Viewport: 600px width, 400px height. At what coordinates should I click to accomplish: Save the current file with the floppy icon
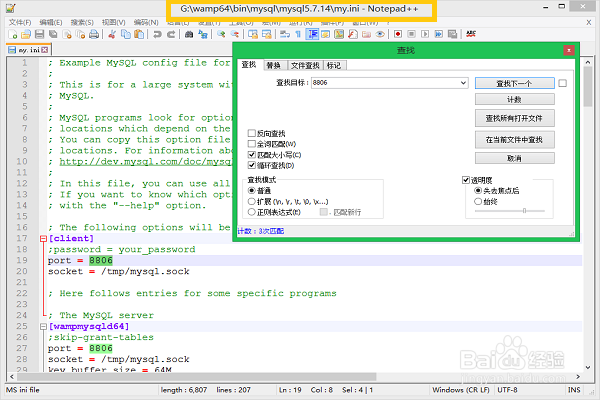coord(39,34)
